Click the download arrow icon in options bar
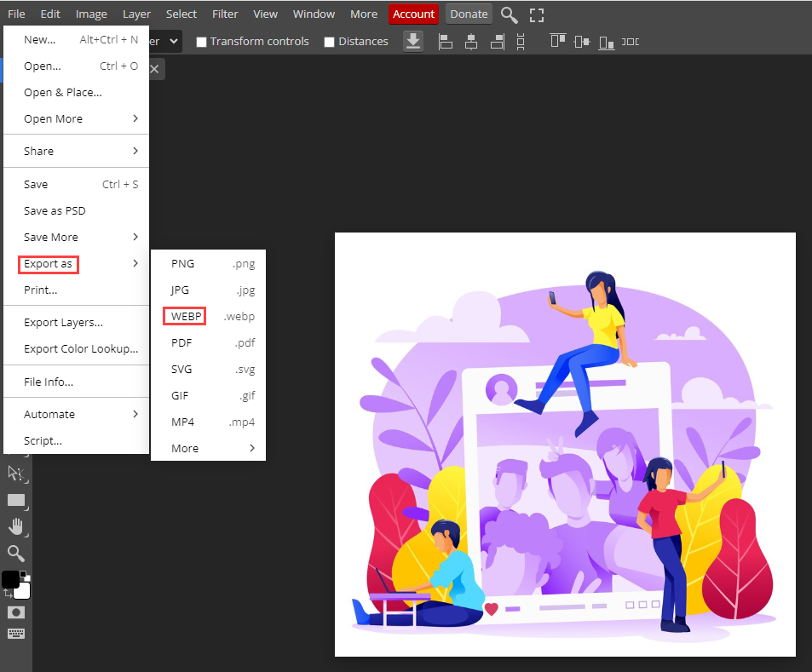Viewport: 812px width, 672px height. tap(413, 41)
